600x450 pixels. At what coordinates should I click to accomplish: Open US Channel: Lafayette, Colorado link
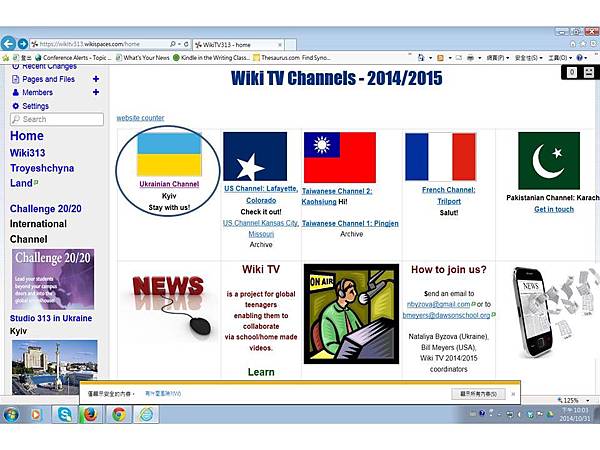[x=261, y=194]
